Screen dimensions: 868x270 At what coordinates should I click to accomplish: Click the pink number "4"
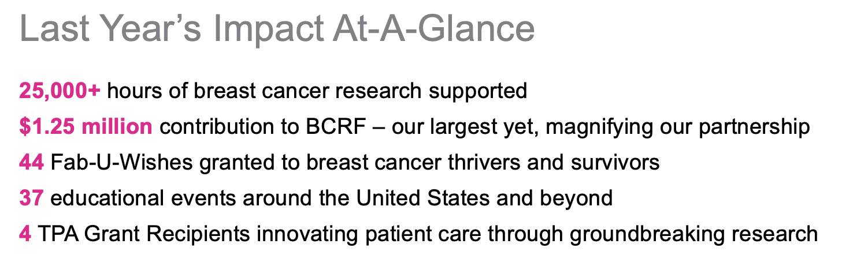[25, 235]
